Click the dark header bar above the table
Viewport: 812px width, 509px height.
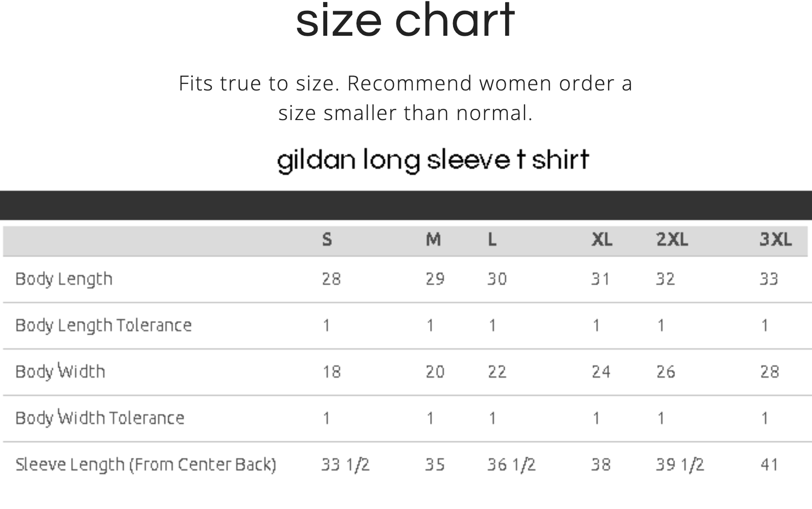click(x=406, y=205)
